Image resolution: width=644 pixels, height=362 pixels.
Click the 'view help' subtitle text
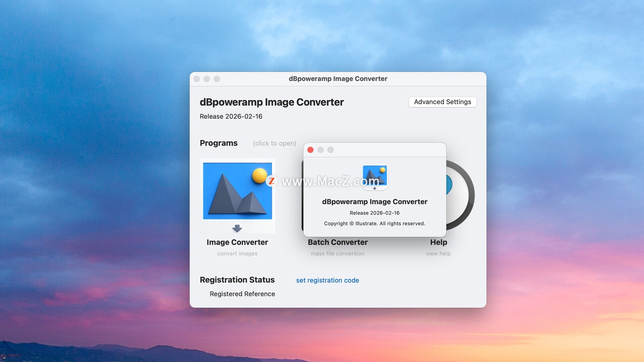(438, 254)
